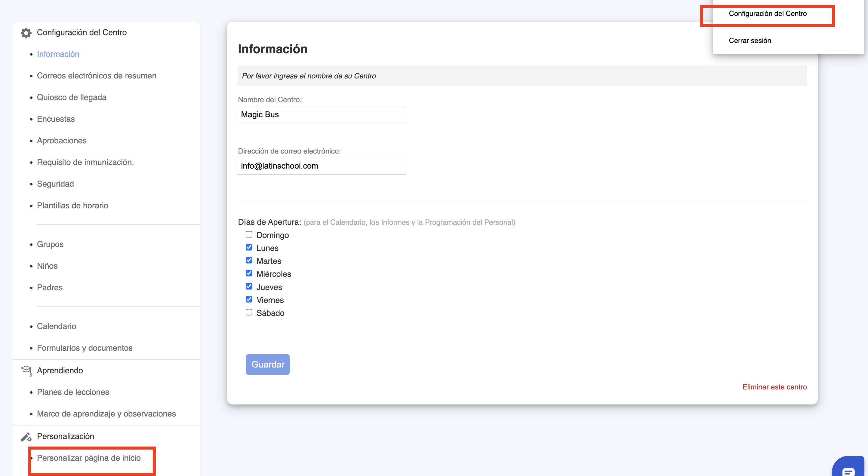Image resolution: width=868 pixels, height=476 pixels.
Task: Focus the email address input field
Action: pyautogui.click(x=322, y=166)
